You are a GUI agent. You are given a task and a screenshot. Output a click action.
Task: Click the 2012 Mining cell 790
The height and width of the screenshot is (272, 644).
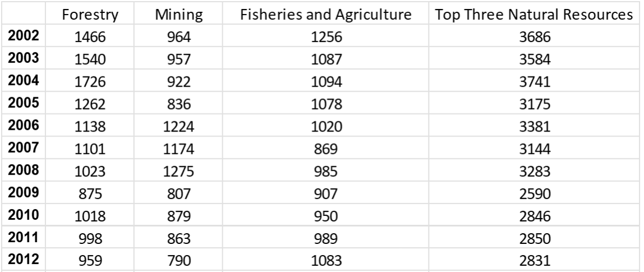pos(178,260)
